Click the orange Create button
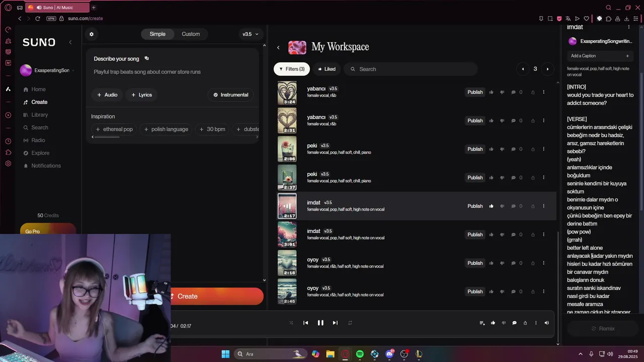 coord(217,296)
